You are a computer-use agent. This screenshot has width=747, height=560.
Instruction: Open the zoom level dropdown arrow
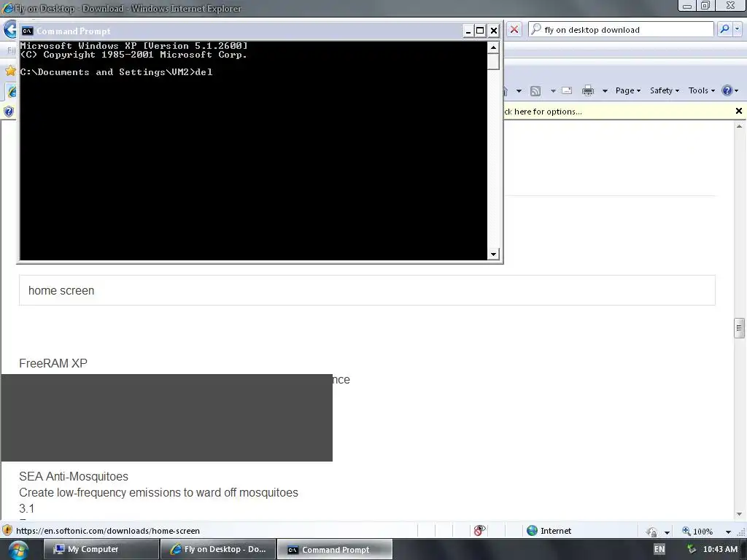tap(728, 532)
